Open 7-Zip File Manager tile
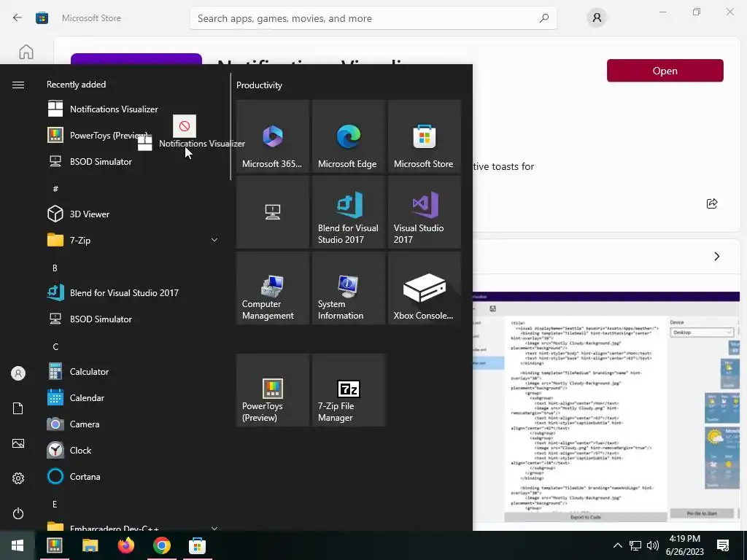This screenshot has height=560, width=747. pos(349,390)
